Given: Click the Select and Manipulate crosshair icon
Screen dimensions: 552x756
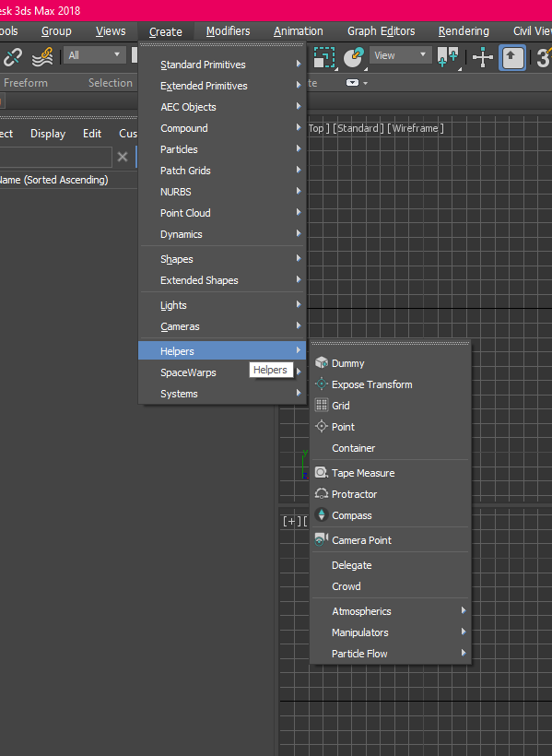Looking at the screenshot, I should pyautogui.click(x=483, y=57).
